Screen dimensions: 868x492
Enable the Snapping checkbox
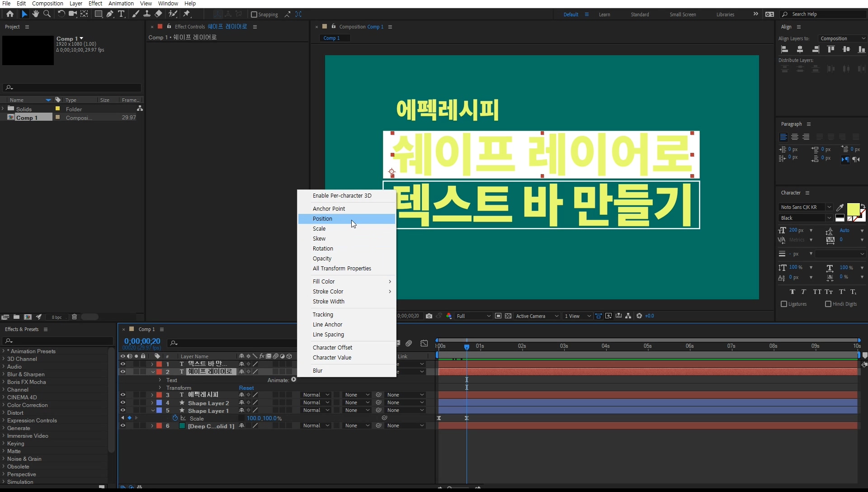[x=254, y=14]
